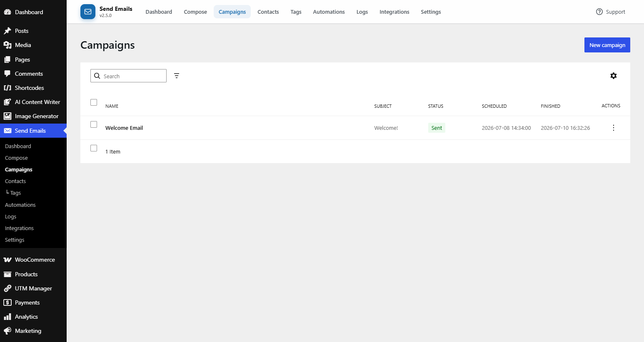This screenshot has height=342, width=644.
Task: Open the campaigns filter icon
Action: pyautogui.click(x=177, y=76)
